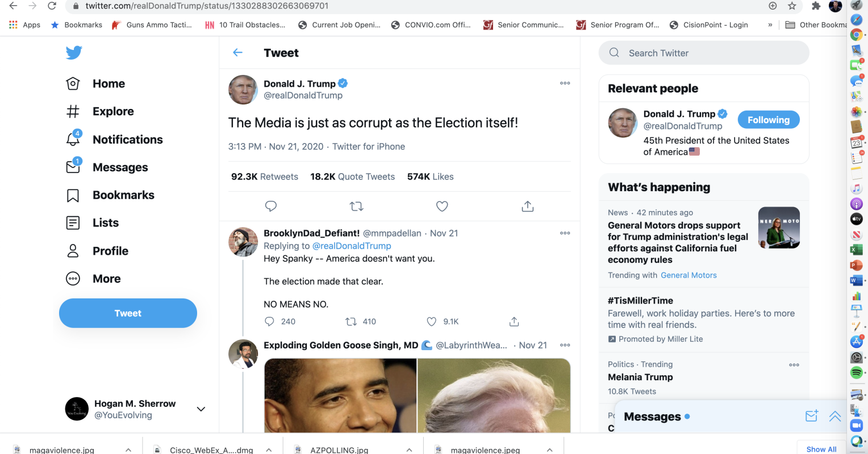Expand account menu for Hogan M. Sherrow
This screenshot has height=454, width=868.
[x=201, y=409]
